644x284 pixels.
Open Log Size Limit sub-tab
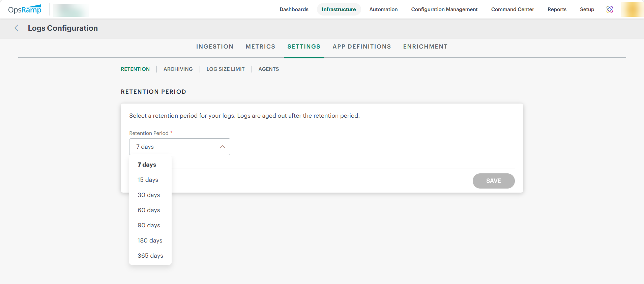click(225, 69)
